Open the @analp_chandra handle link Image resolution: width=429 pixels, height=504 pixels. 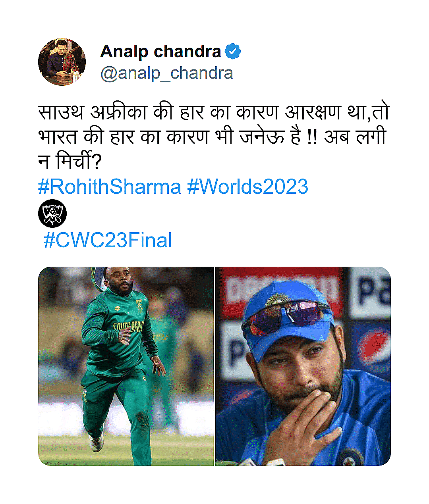(166, 73)
